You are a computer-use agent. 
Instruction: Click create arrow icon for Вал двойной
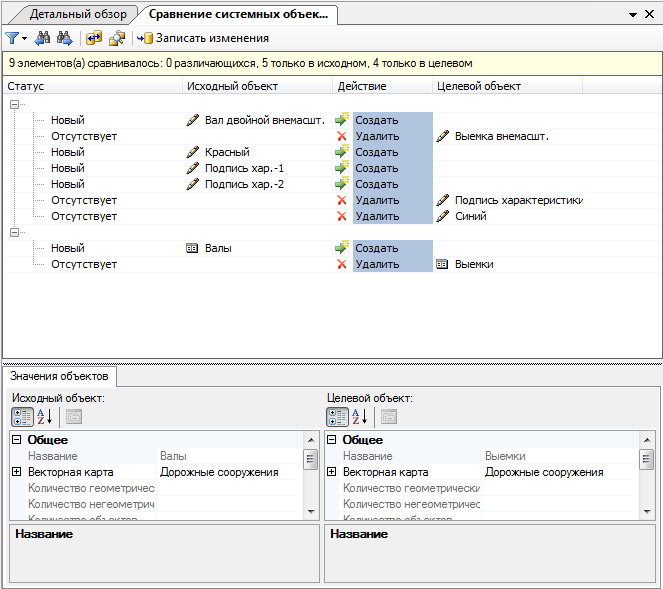[342, 120]
